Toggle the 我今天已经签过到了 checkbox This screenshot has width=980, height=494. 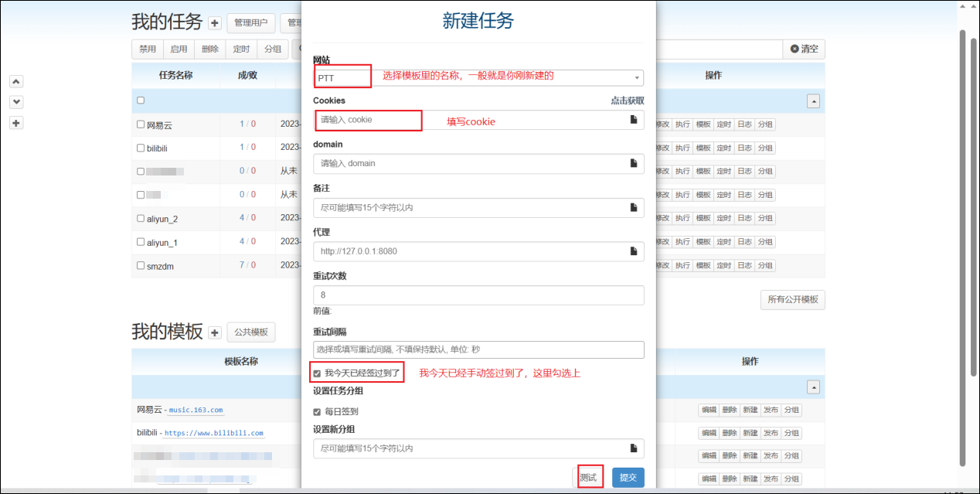(x=317, y=373)
